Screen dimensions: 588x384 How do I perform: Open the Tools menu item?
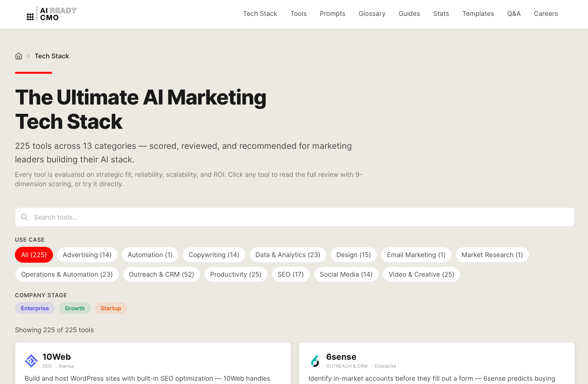coord(298,14)
